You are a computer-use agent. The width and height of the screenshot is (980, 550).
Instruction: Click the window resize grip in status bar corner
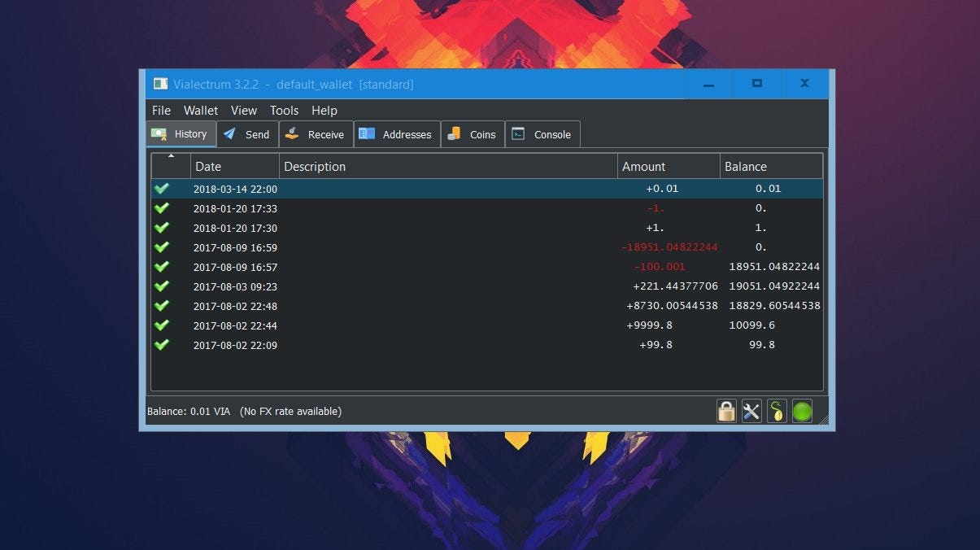pyautogui.click(x=823, y=420)
